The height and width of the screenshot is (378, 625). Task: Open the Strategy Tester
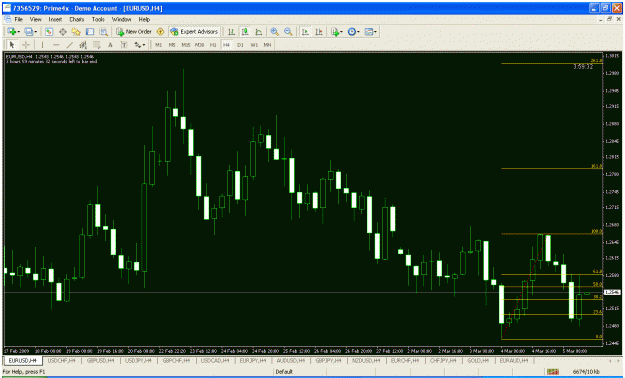tap(104, 32)
